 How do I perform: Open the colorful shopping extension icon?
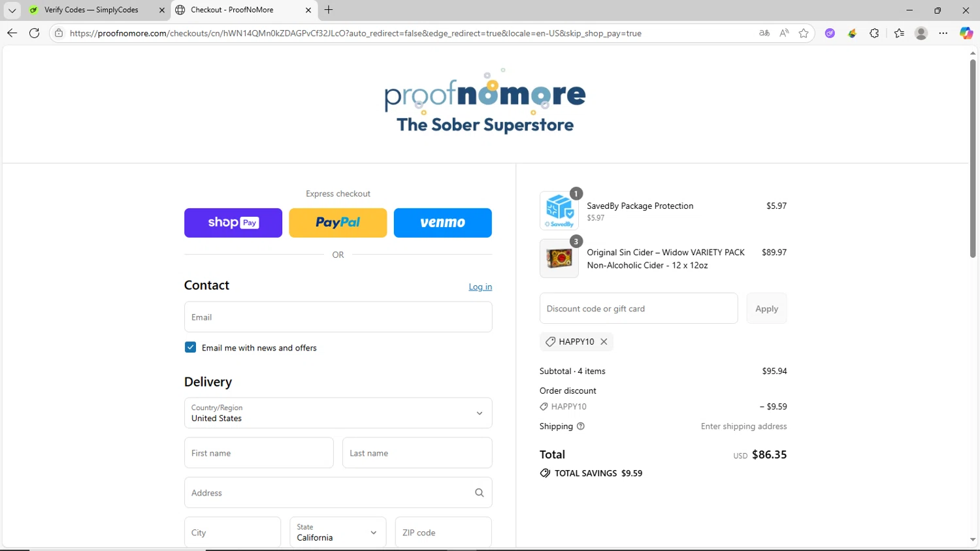tap(852, 33)
